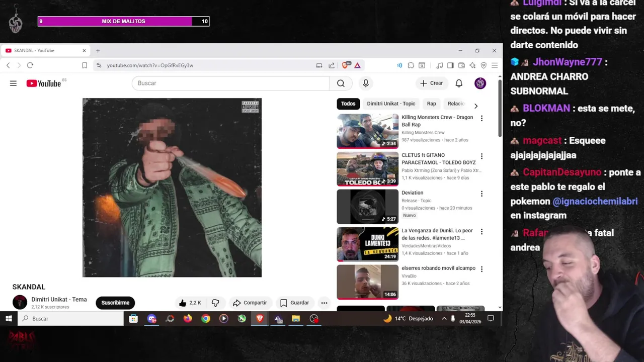Viewport: 644px width, 362px height.
Task: Go to the YouTube home logo
Action: click(x=44, y=83)
